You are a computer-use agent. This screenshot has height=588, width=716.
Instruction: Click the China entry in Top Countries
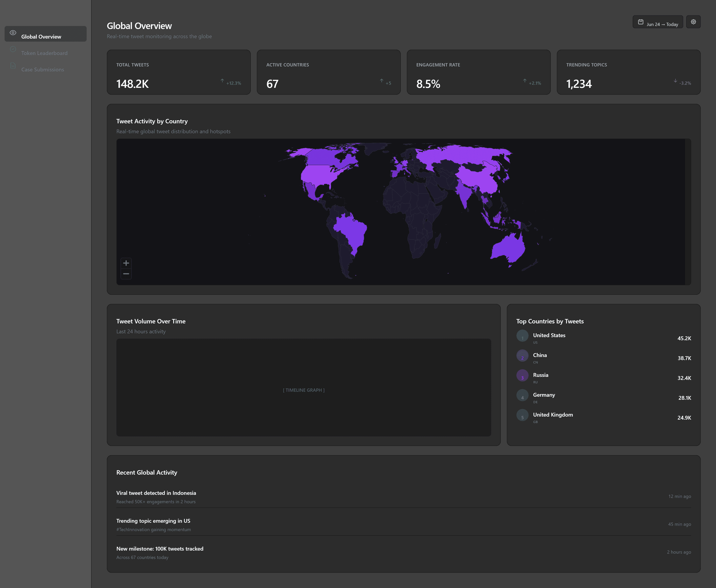pyautogui.click(x=603, y=358)
